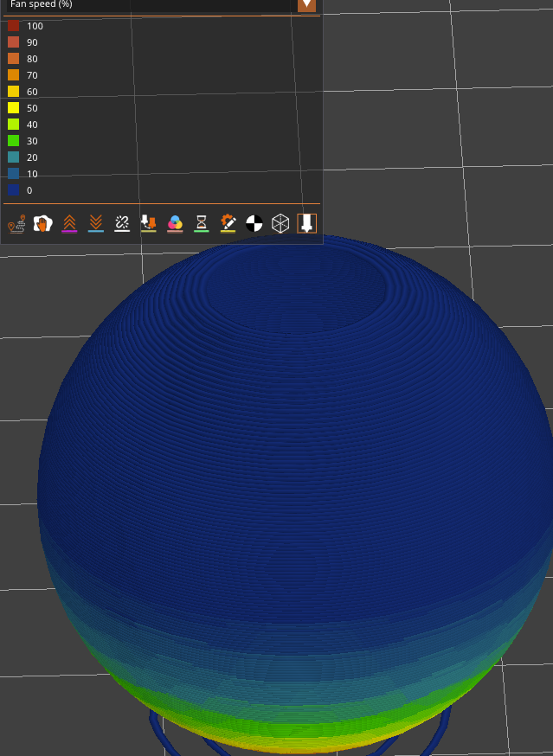Toggle Shells wireframe cube icon
Screen dimensions: 553x756
point(280,224)
